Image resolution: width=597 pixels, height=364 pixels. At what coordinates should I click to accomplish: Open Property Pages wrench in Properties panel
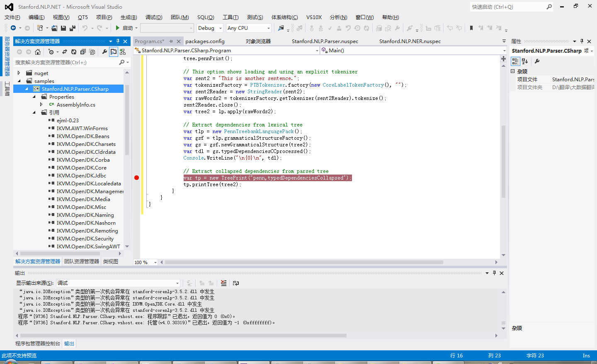[537, 61]
